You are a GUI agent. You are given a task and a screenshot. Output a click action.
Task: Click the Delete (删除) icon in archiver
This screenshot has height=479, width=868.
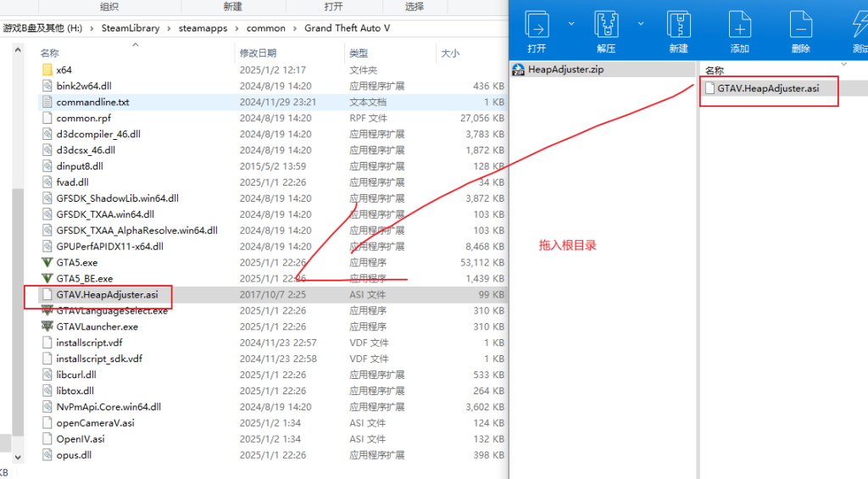tap(800, 25)
